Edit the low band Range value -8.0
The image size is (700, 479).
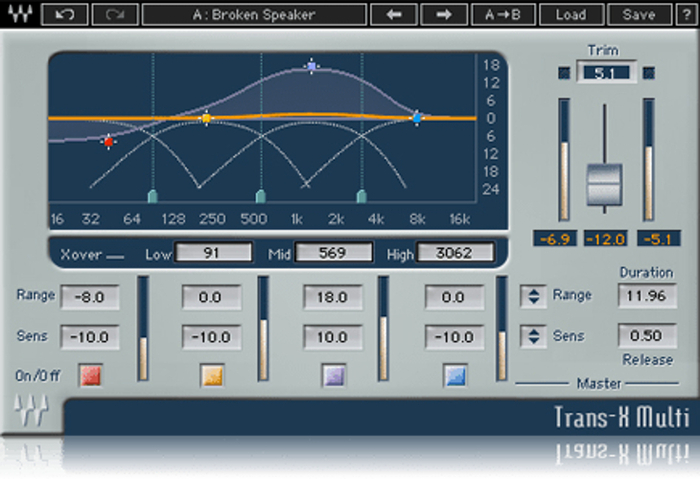90,297
